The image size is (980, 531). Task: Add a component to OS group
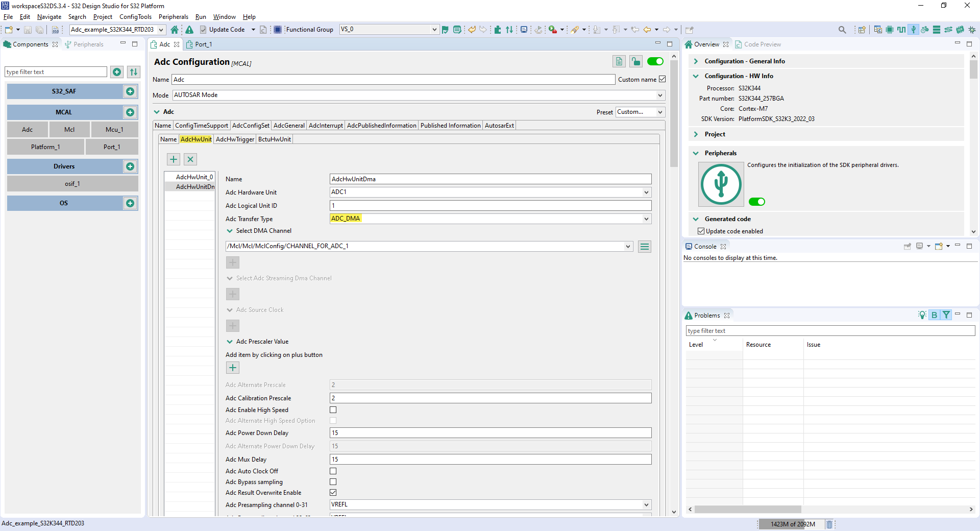tap(130, 203)
